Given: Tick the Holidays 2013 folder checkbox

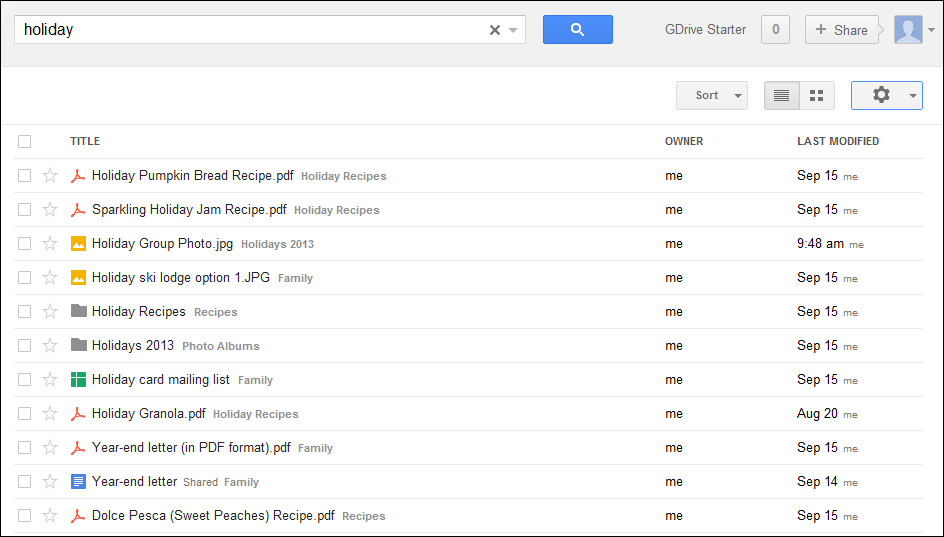Looking at the screenshot, I should (25, 346).
